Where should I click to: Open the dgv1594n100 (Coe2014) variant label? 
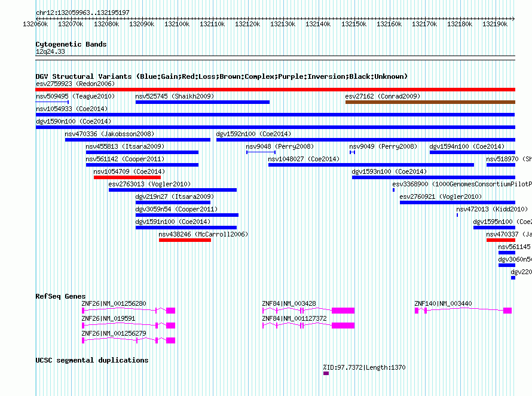467,146
